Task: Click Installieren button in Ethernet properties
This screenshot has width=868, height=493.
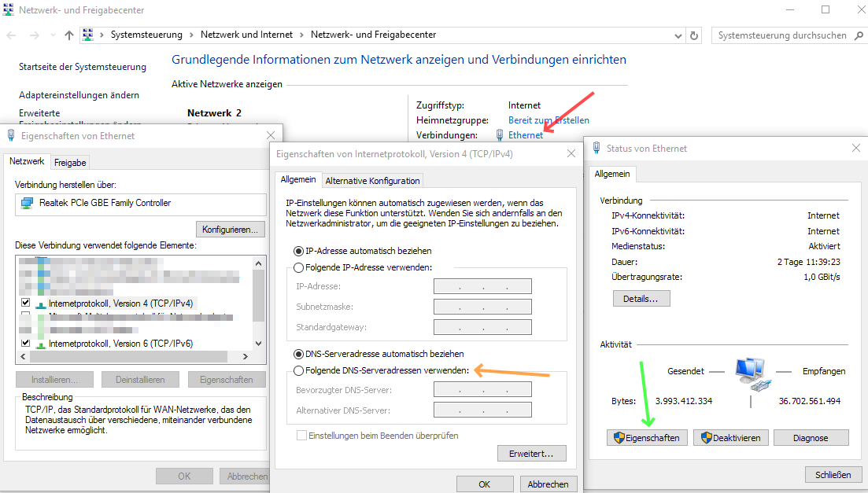Action: coord(54,380)
